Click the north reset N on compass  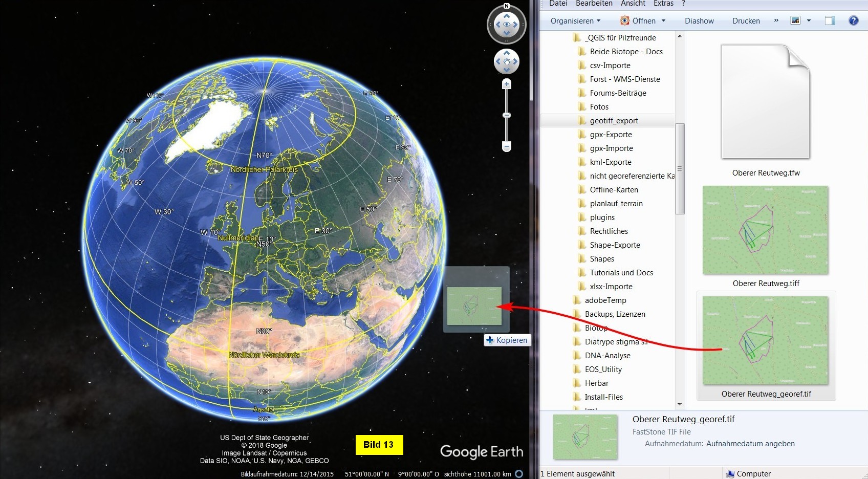point(507,6)
